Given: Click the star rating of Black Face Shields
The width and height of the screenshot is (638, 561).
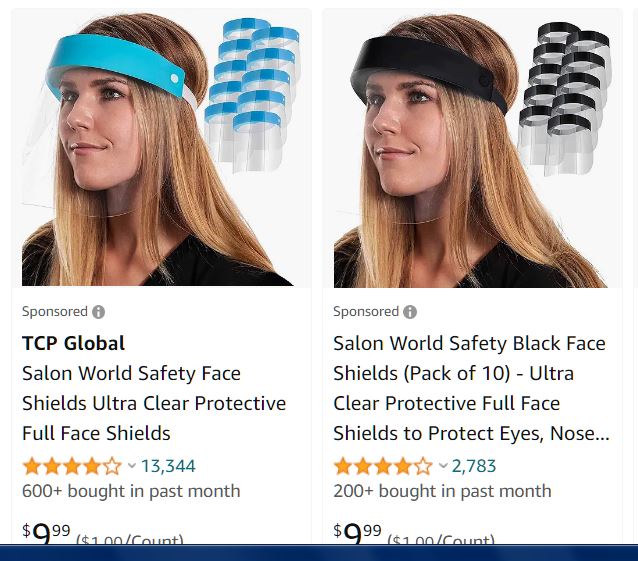Looking at the screenshot, I should coord(383,466).
